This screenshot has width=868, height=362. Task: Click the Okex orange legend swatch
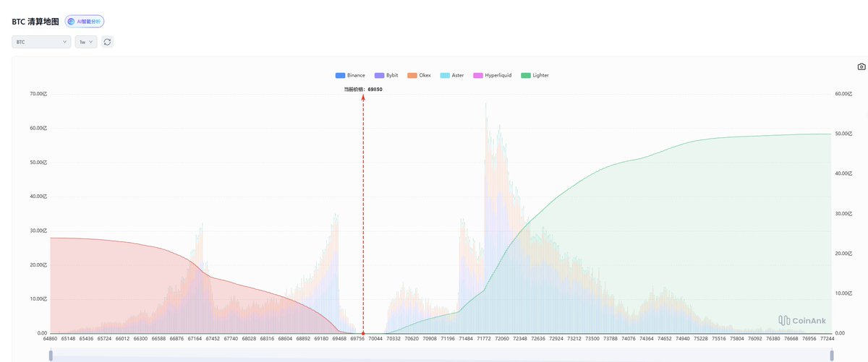pos(412,75)
